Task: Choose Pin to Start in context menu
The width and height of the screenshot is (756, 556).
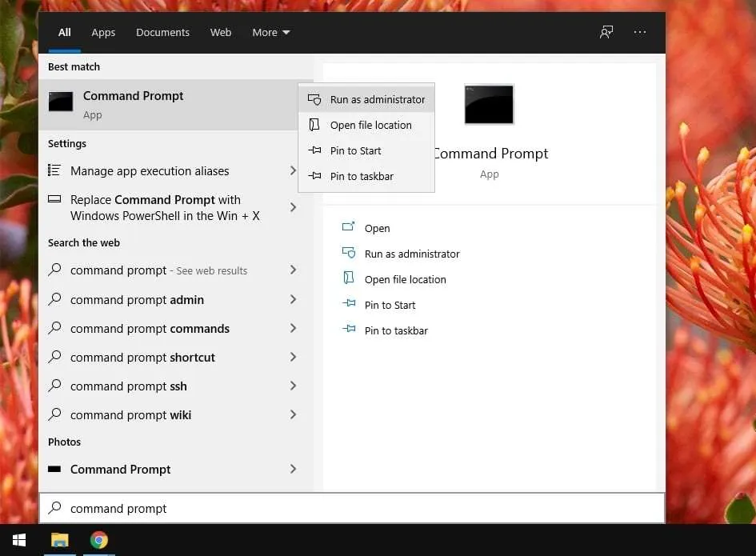Action: coord(366,150)
